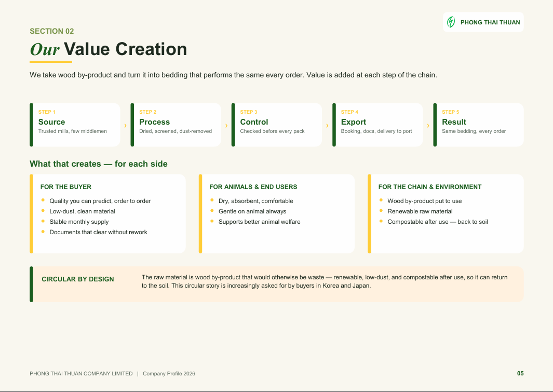Select the Step 1 Source card

(75, 125)
